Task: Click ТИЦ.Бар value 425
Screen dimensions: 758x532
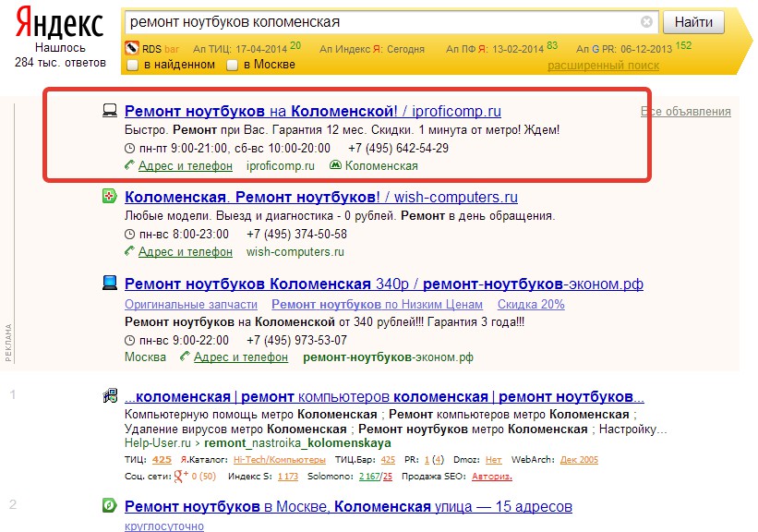Action: [x=388, y=459]
